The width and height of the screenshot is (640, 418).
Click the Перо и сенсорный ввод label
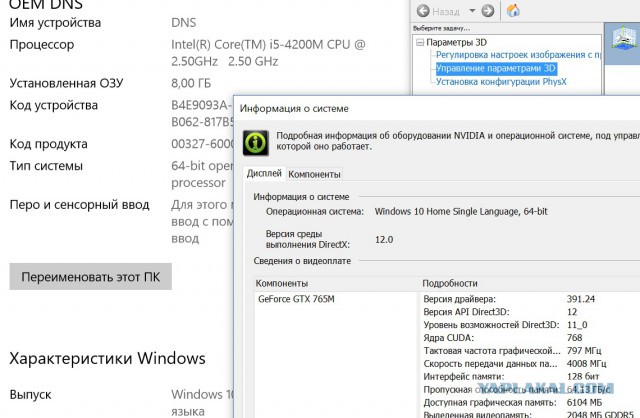79,205
